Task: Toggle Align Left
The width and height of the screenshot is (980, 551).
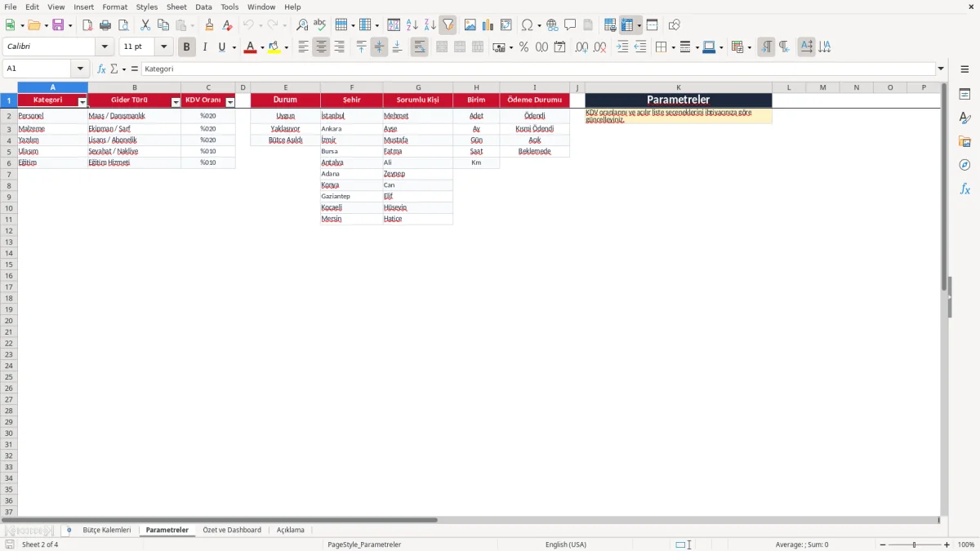Action: [303, 47]
